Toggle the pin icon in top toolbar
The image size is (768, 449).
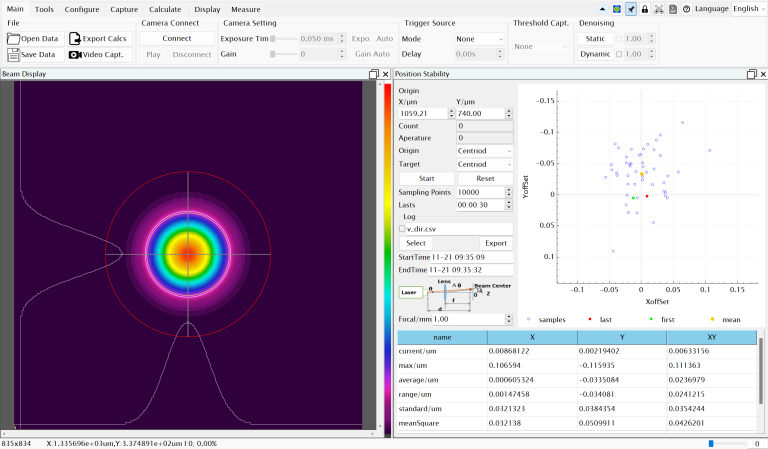pos(631,8)
